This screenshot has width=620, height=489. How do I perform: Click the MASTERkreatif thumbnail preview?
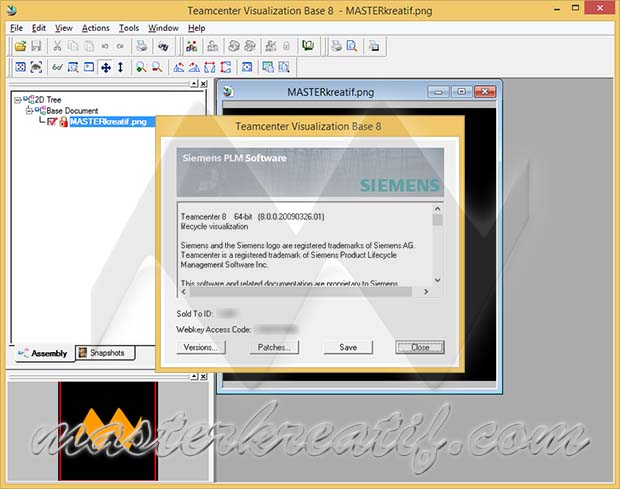pyautogui.click(x=108, y=431)
